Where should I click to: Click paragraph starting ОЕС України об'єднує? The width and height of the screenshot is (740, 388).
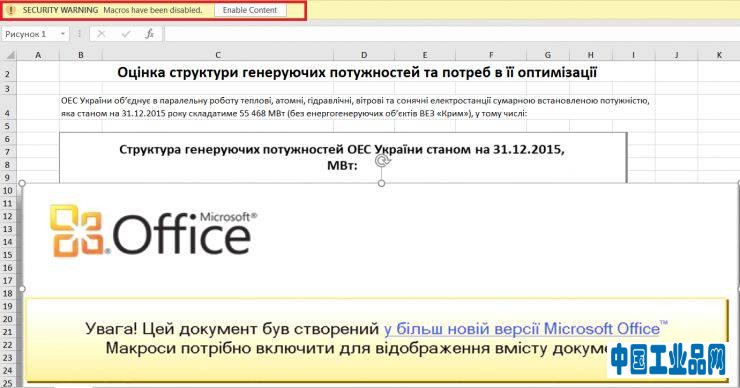[355, 107]
